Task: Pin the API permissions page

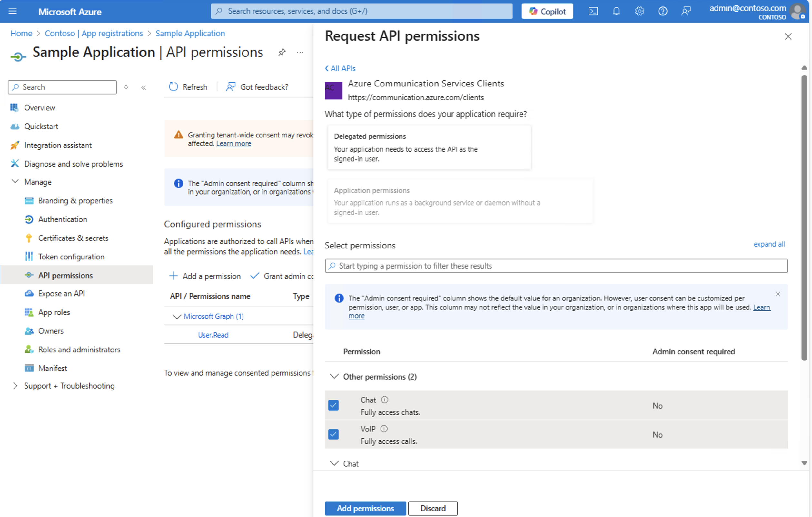Action: click(x=282, y=52)
